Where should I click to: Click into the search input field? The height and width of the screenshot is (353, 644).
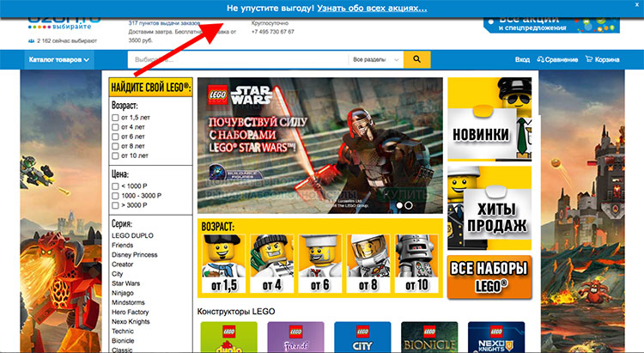tap(238, 59)
